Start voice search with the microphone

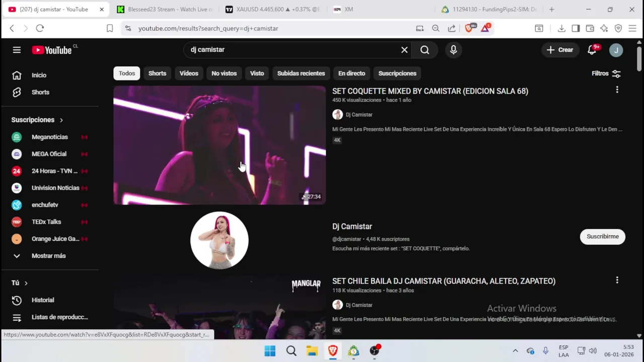453,50
